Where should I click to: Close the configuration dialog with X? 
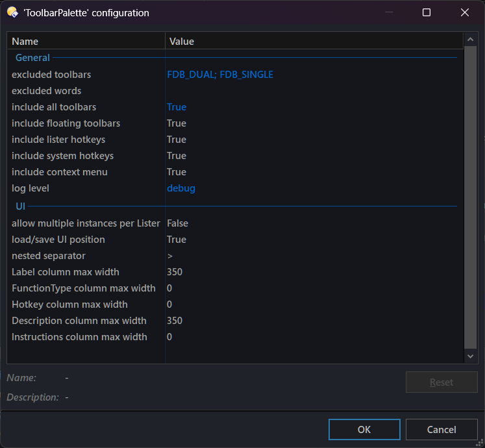pyautogui.click(x=465, y=12)
